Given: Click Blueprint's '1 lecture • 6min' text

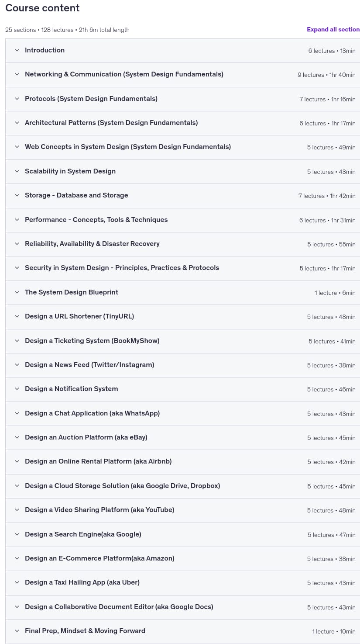Looking at the screenshot, I should coord(335,293).
